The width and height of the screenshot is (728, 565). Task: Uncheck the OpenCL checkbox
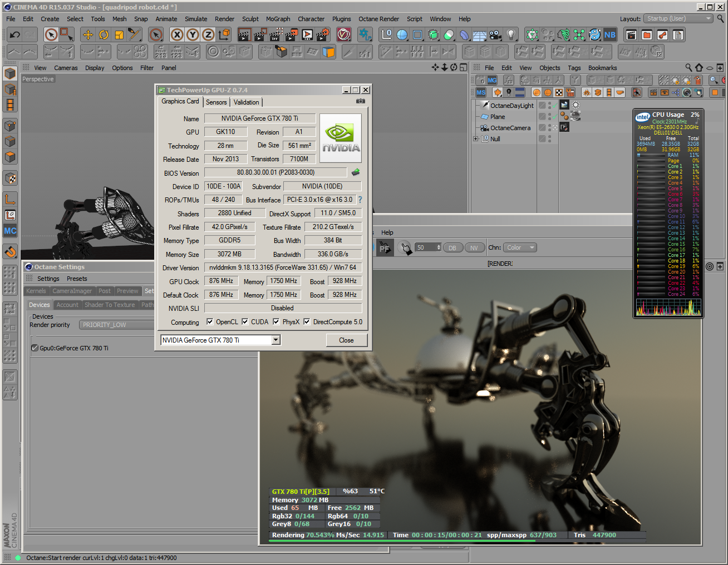point(210,321)
